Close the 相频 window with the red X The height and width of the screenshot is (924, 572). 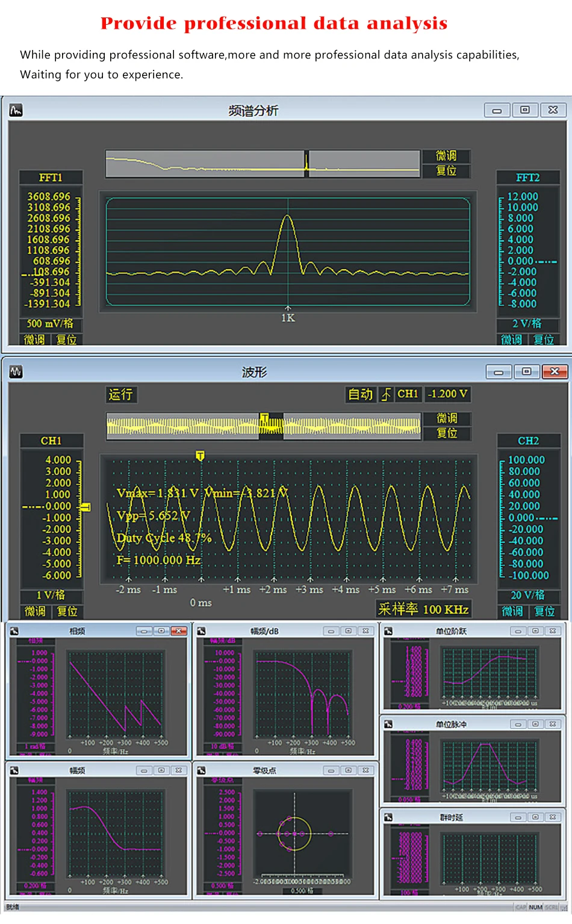[x=179, y=631]
